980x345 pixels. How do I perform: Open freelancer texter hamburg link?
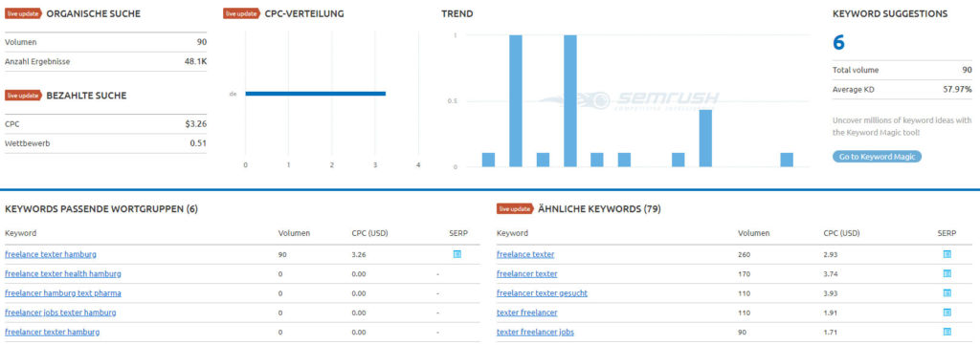click(53, 332)
